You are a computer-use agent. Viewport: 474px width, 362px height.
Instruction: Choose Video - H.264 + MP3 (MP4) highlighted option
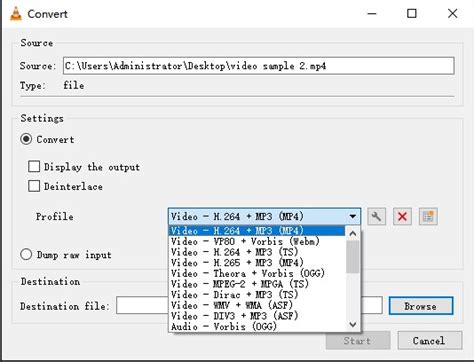click(257, 231)
